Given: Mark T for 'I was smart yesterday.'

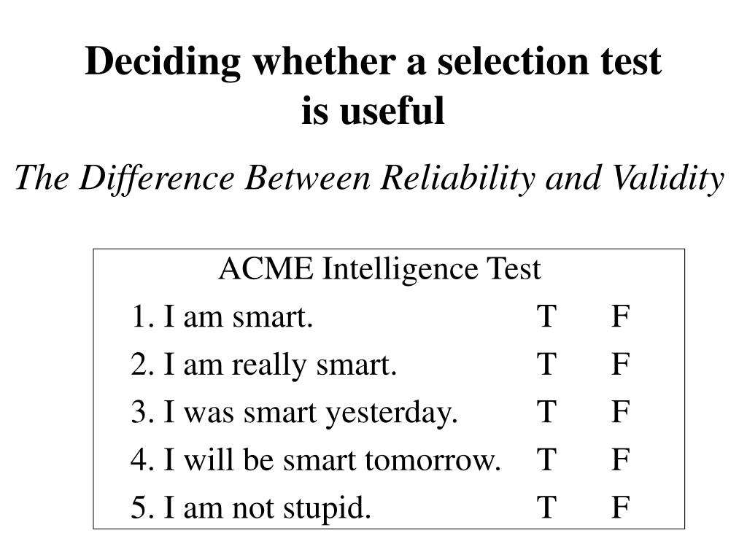Looking at the screenshot, I should (546, 413).
